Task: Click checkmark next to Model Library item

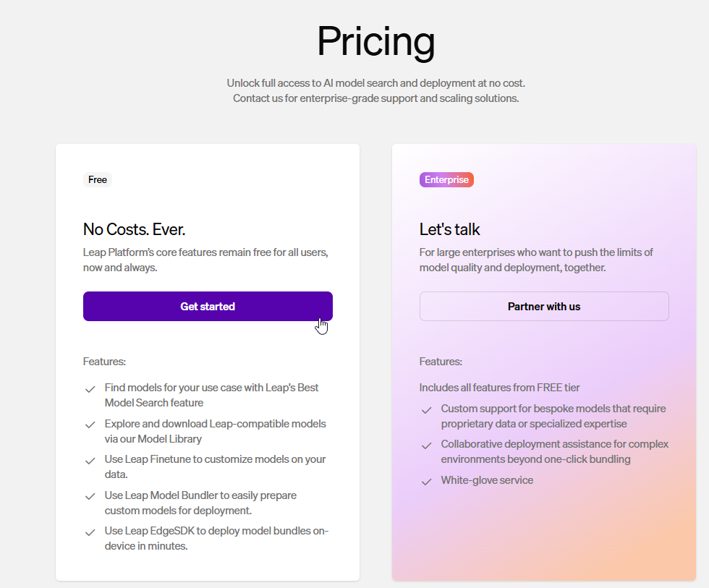Action: pyautogui.click(x=90, y=425)
